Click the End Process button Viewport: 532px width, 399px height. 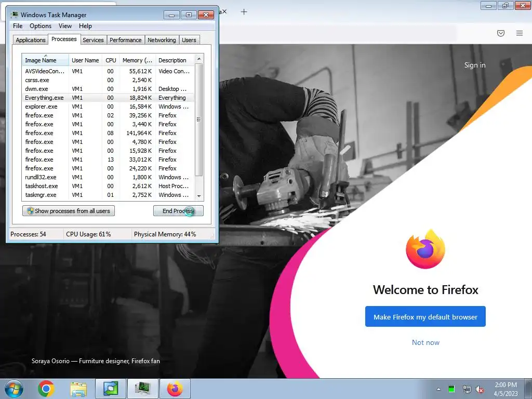point(179,211)
